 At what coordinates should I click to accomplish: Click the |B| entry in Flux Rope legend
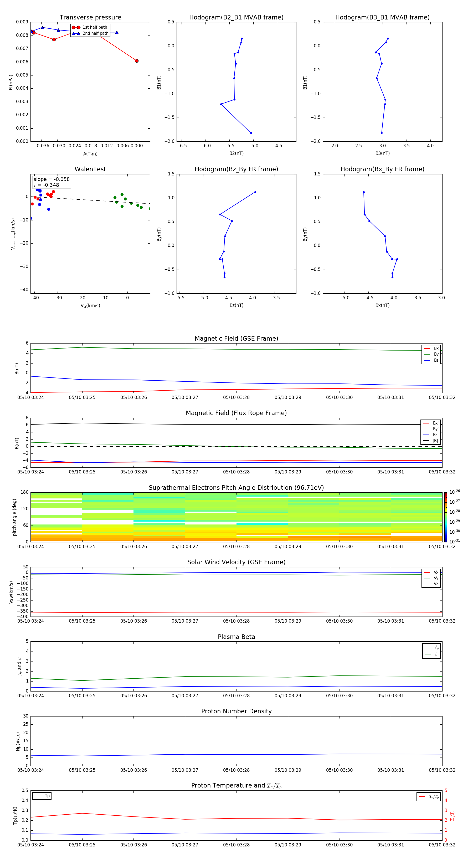[x=431, y=441]
